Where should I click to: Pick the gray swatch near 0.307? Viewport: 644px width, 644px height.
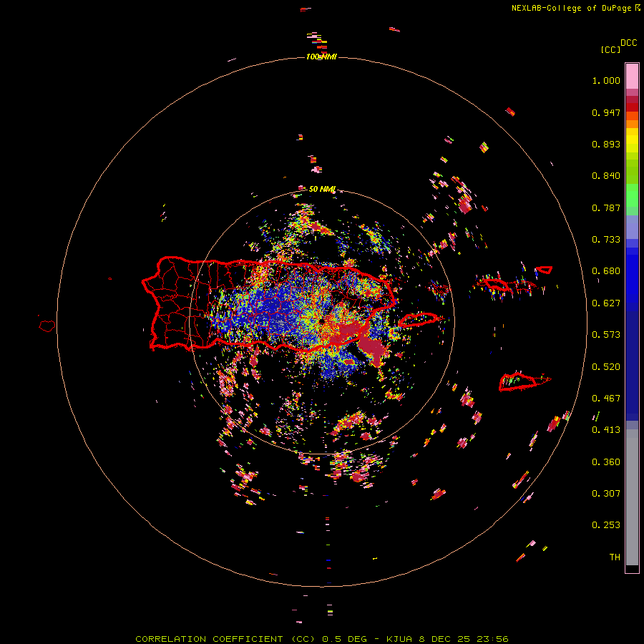[632, 497]
